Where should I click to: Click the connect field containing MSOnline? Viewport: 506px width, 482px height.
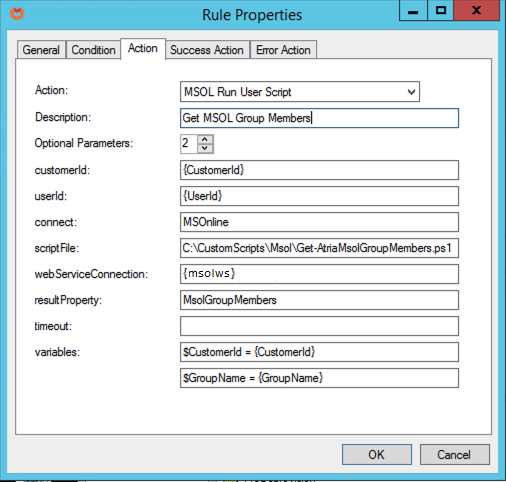point(319,222)
